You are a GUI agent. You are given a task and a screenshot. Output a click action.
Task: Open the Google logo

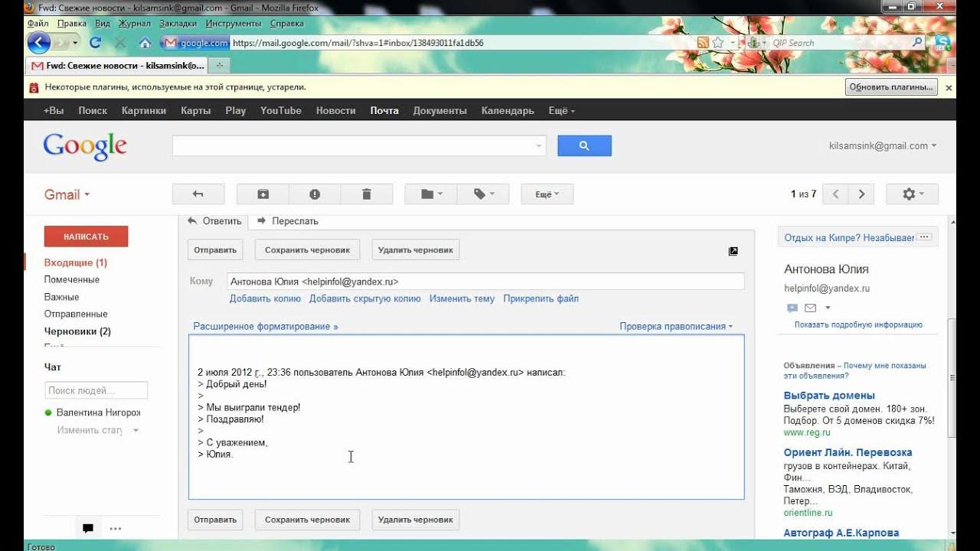85,146
